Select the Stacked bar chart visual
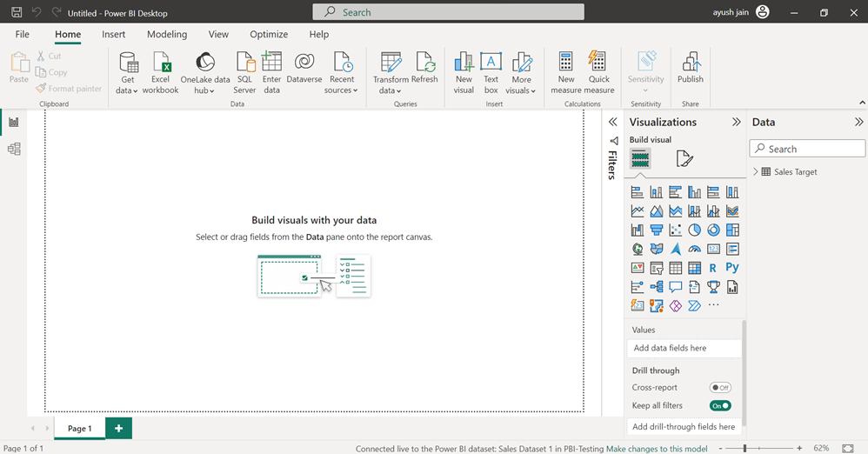Screen dimensions: 868x454 638,192
